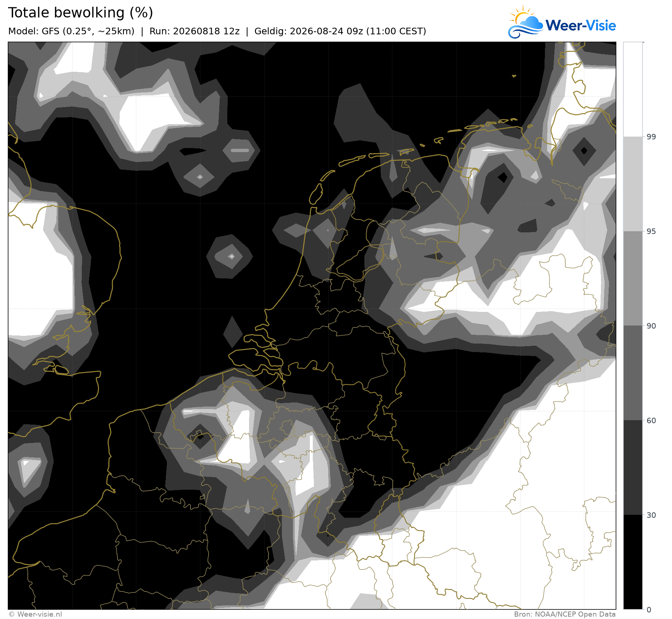Image resolution: width=672 pixels, height=619 pixels.
Task: Select the dark gray 60-90% colorbar segment
Action: (633, 373)
